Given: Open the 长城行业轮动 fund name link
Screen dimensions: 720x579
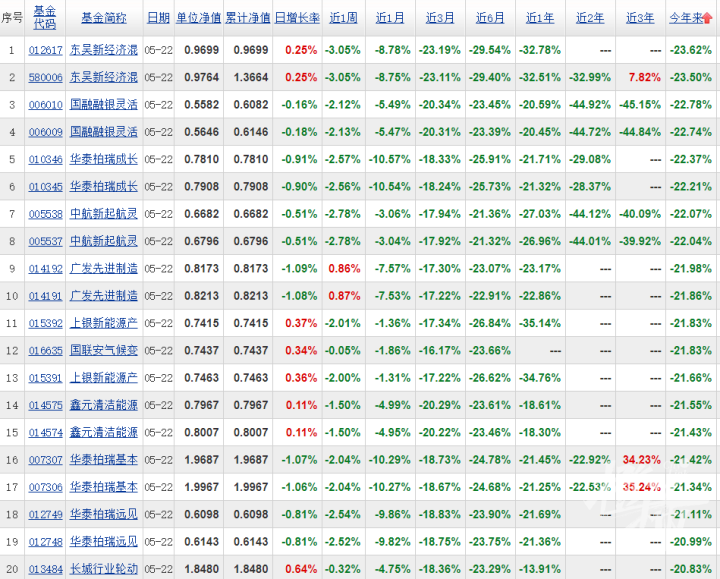Looking at the screenshot, I should (x=104, y=568).
